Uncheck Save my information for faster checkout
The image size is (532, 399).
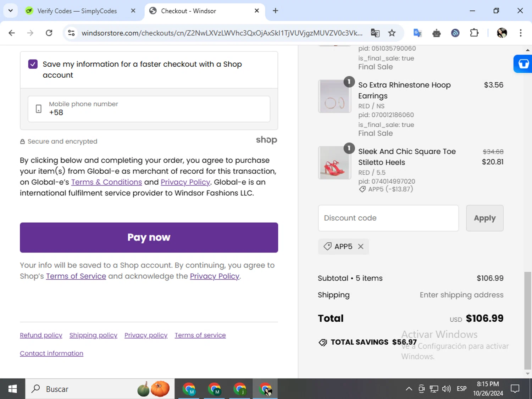point(33,64)
